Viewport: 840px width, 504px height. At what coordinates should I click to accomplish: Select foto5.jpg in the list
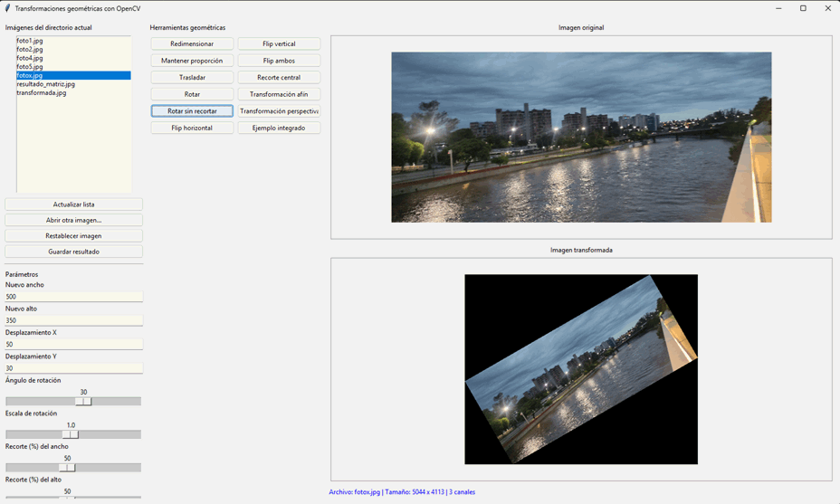click(x=73, y=66)
